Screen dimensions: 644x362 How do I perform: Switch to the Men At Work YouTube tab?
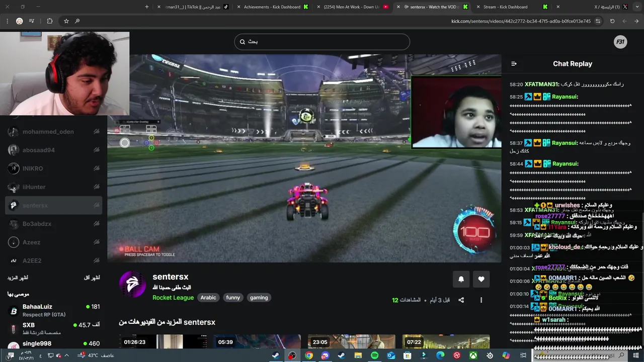pyautogui.click(x=352, y=7)
